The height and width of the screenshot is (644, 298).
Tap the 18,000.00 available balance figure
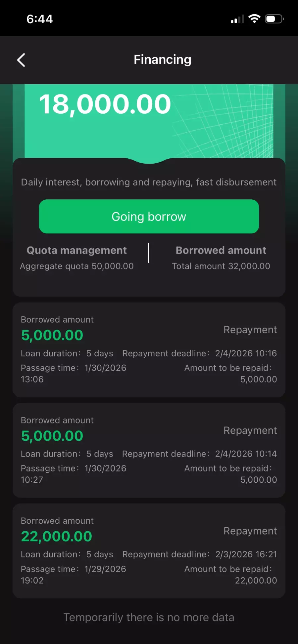point(105,104)
